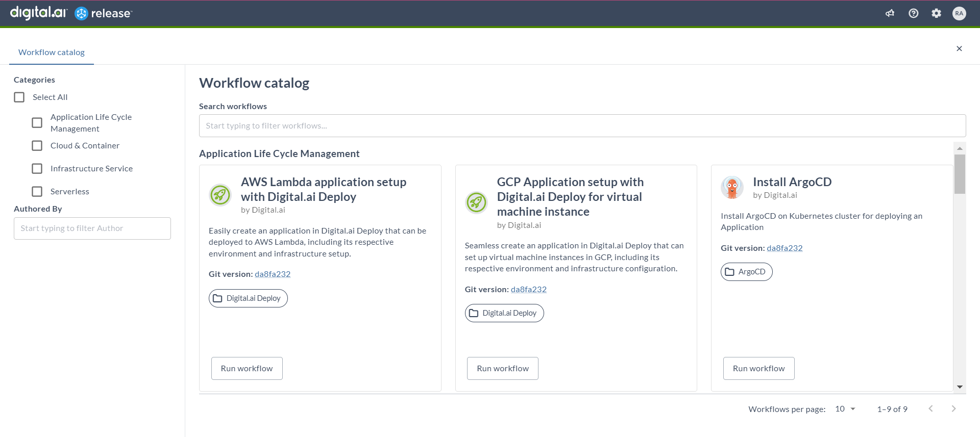Open the settings gear icon

(x=936, y=13)
